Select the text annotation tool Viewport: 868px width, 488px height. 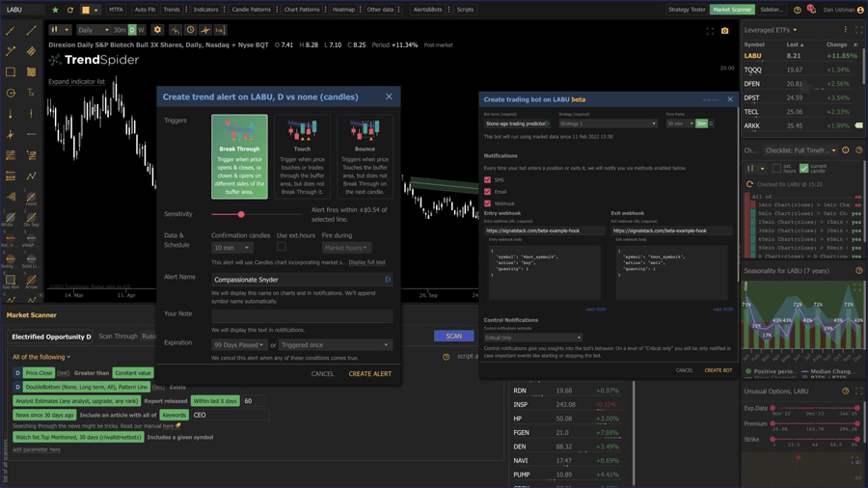tap(31, 93)
